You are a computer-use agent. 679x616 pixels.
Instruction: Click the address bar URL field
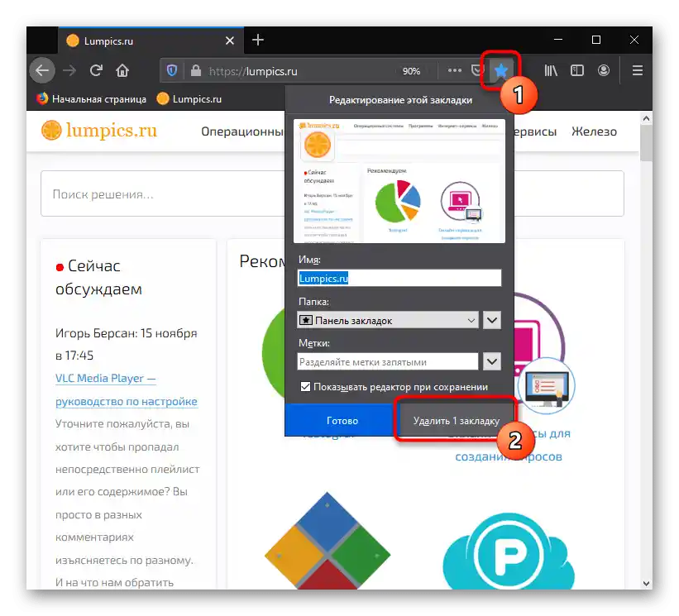coord(299,71)
